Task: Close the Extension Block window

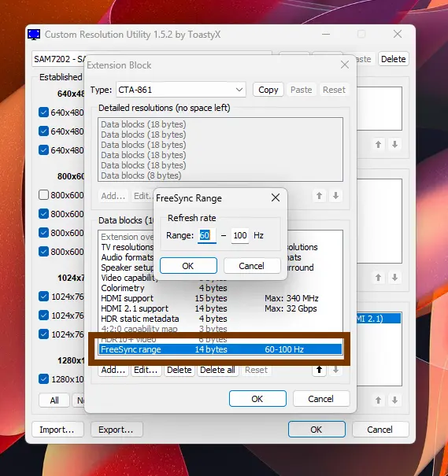Action: [345, 65]
